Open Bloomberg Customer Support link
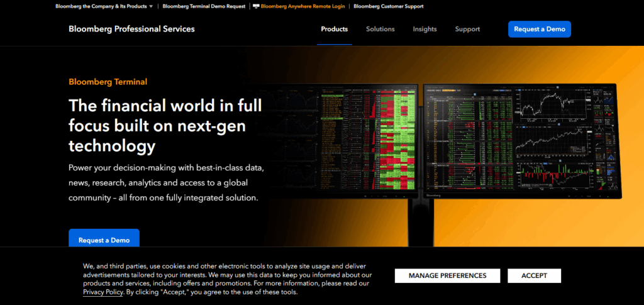The image size is (644, 305). (388, 6)
